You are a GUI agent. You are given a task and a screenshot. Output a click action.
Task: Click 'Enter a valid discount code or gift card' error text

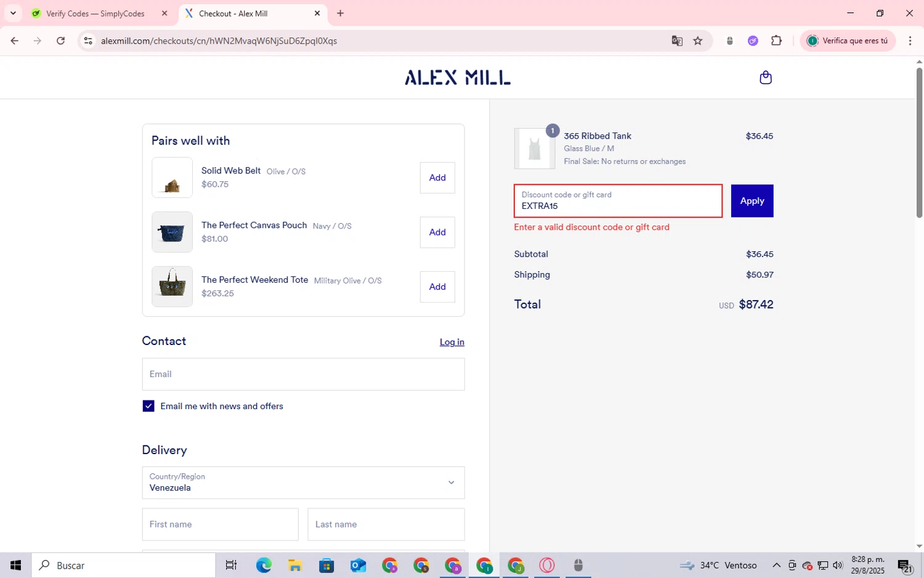(x=592, y=227)
